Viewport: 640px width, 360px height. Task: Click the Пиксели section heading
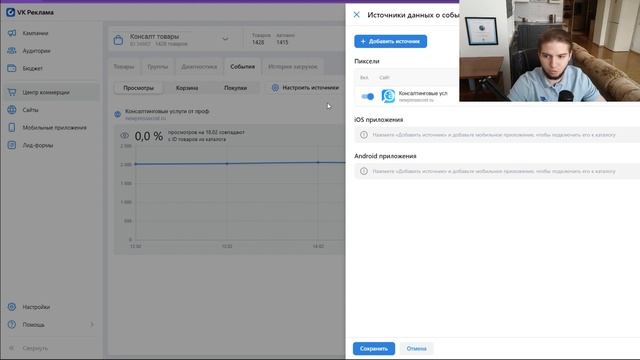[x=367, y=61]
